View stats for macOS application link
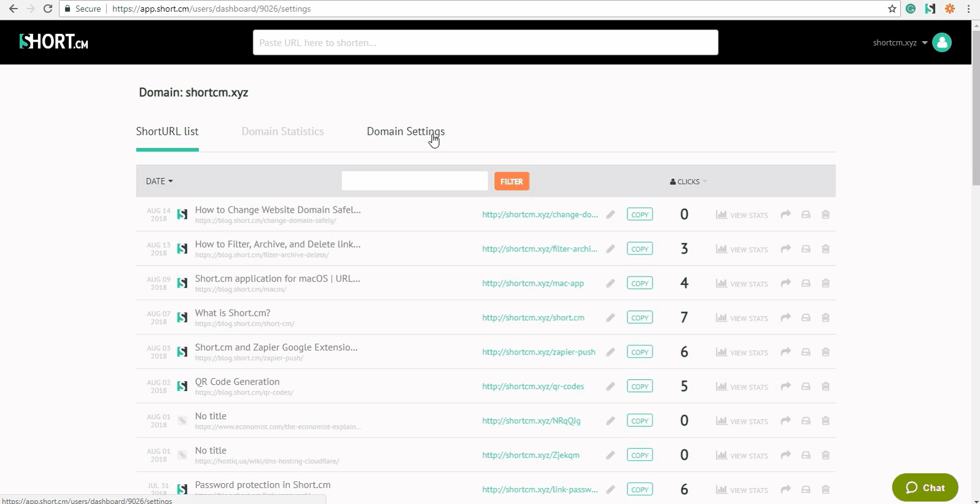 click(x=742, y=284)
